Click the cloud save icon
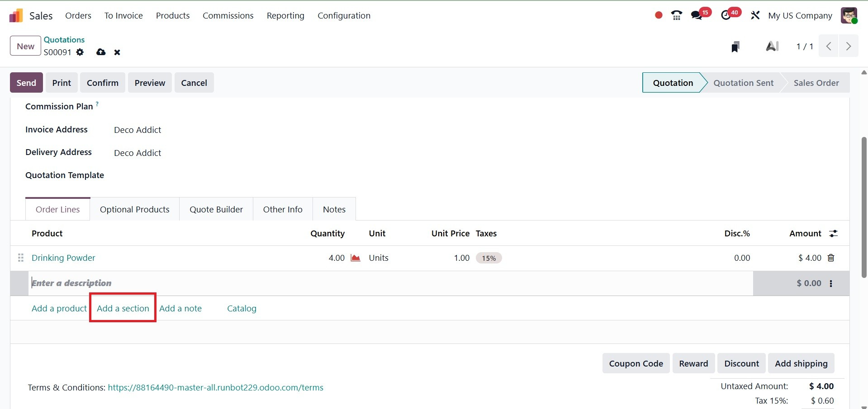The height and width of the screenshot is (409, 868). pyautogui.click(x=101, y=52)
